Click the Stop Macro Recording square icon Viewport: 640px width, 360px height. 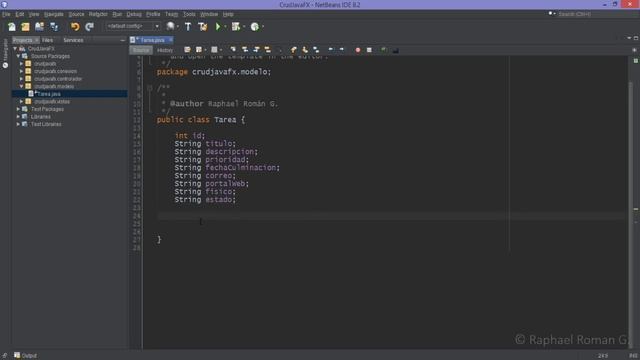369,50
